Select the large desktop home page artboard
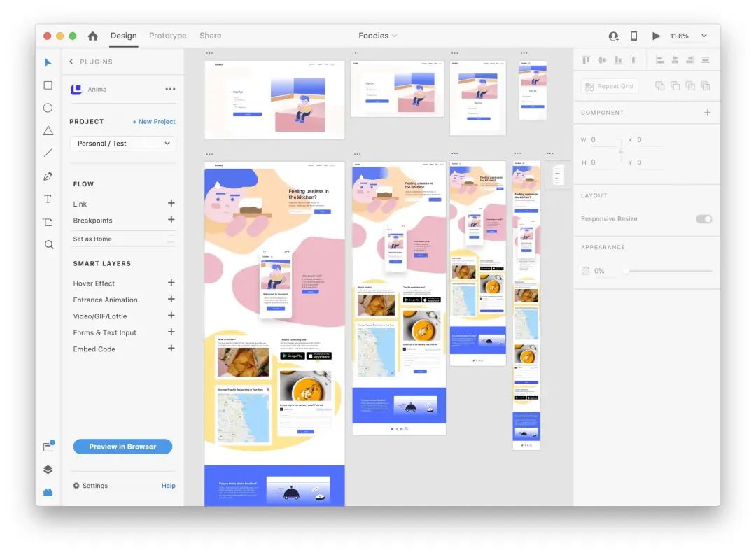 pos(274,334)
